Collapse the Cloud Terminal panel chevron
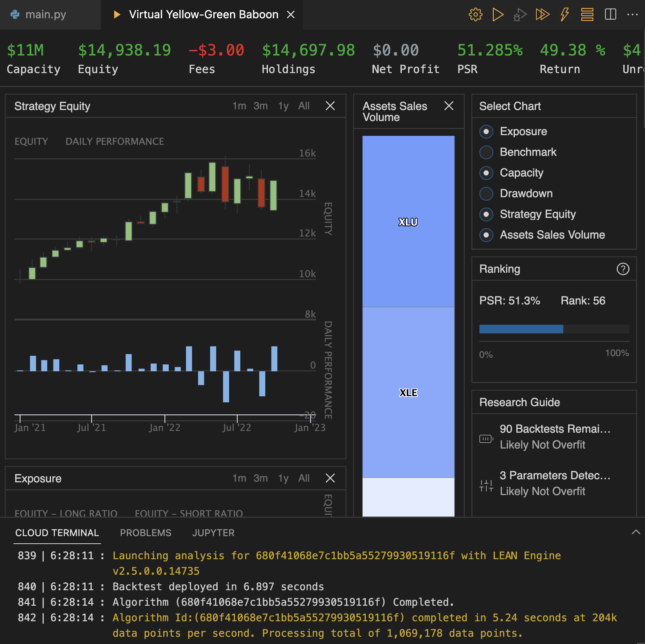 [637, 532]
